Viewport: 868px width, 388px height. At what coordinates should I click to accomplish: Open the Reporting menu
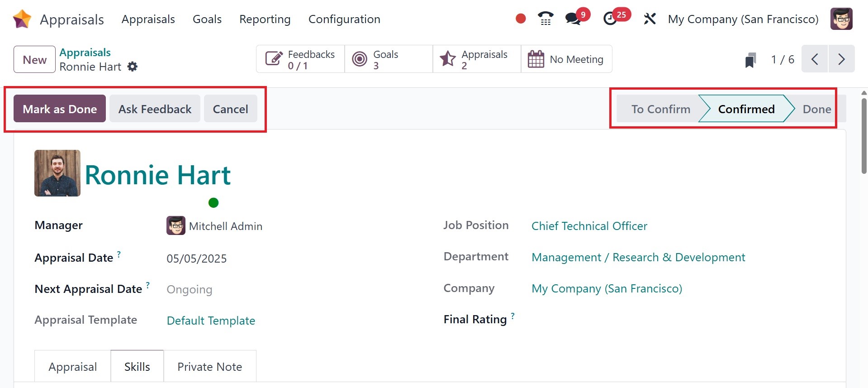coord(265,19)
